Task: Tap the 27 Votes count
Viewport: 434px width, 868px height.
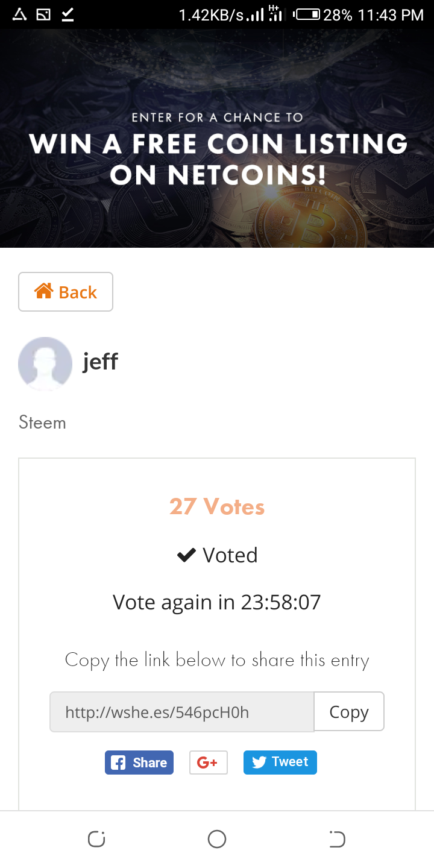Action: click(217, 507)
